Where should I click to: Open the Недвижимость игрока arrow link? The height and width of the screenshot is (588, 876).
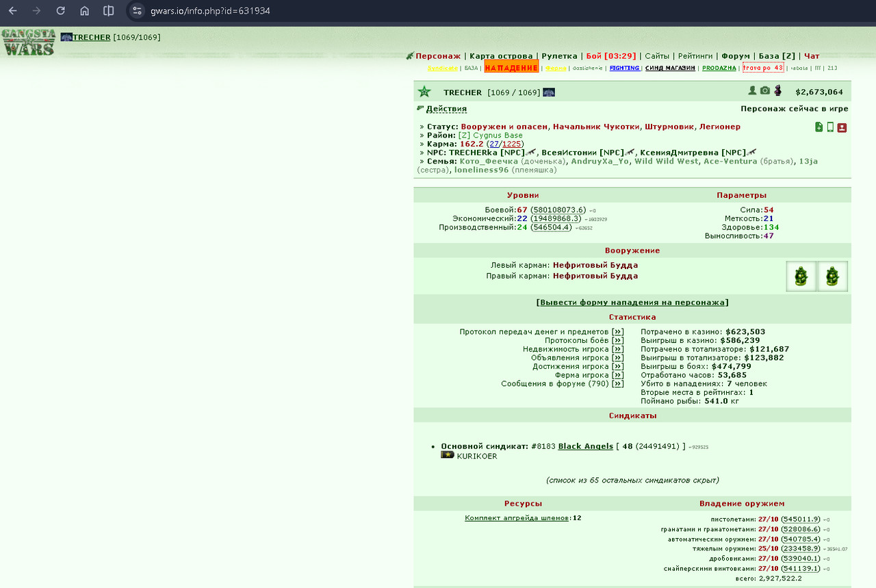(x=618, y=349)
